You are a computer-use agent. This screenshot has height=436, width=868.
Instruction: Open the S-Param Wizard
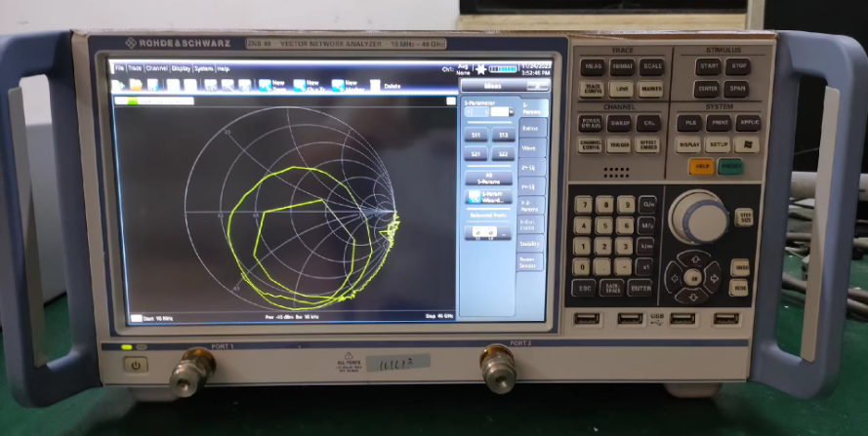[x=487, y=196]
